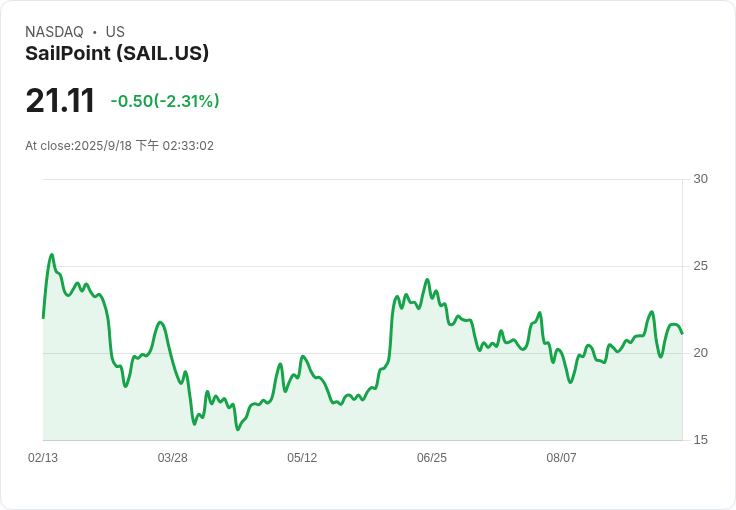Click the NASDAQ exchange label

point(54,32)
